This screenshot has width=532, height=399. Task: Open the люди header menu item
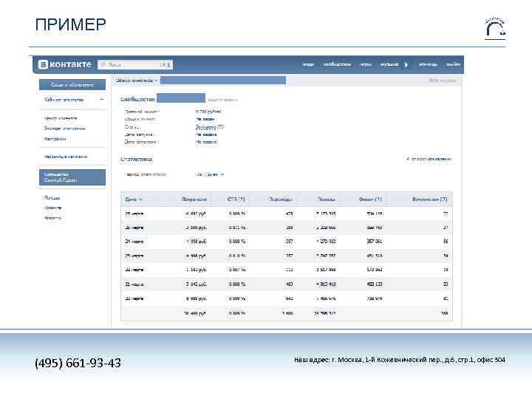308,64
